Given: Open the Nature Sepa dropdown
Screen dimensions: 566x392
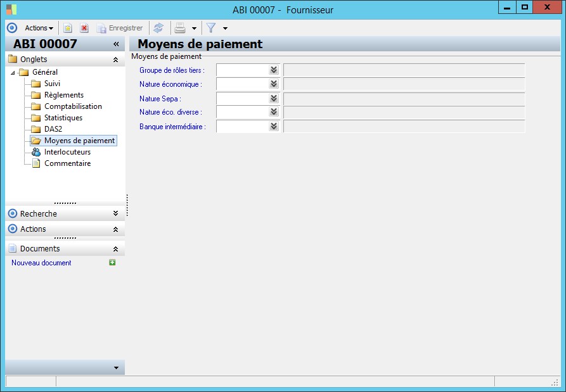Looking at the screenshot, I should pyautogui.click(x=274, y=98).
